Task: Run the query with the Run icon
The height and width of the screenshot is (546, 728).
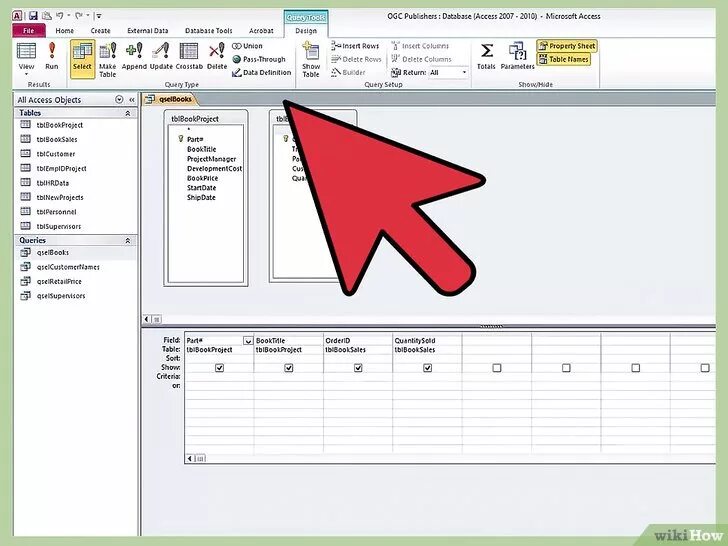Action: (52, 56)
